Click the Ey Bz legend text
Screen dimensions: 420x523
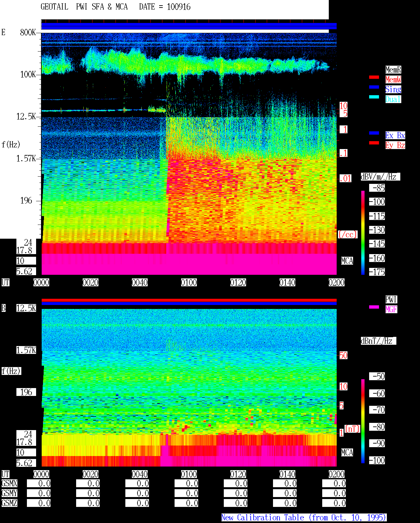point(395,145)
